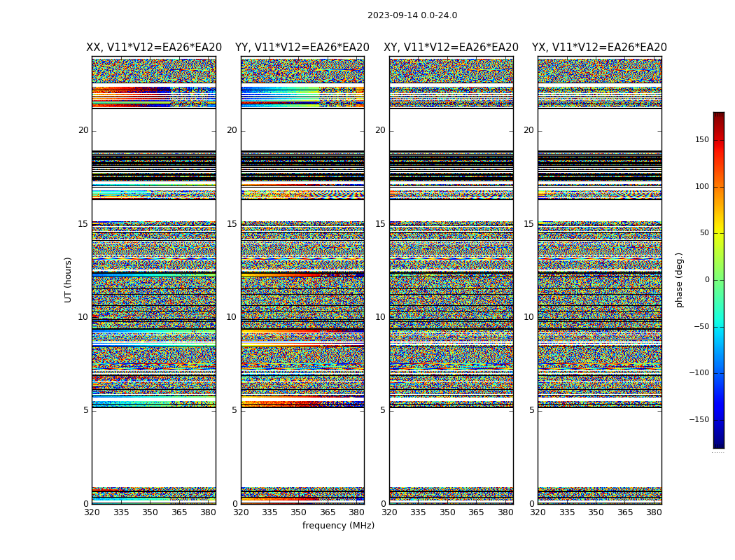The image size is (735, 560).
Task: Click the UT (hours) axis label
Action: pyautogui.click(x=68, y=280)
